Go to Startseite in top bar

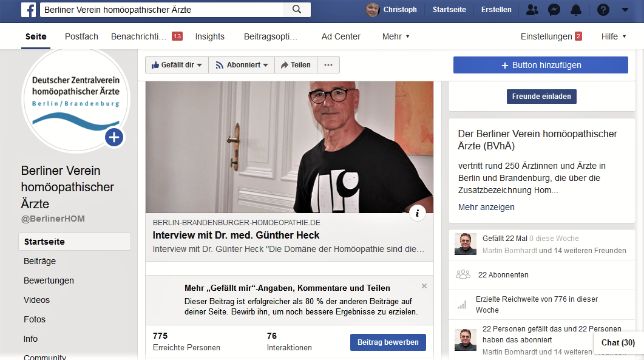click(449, 10)
